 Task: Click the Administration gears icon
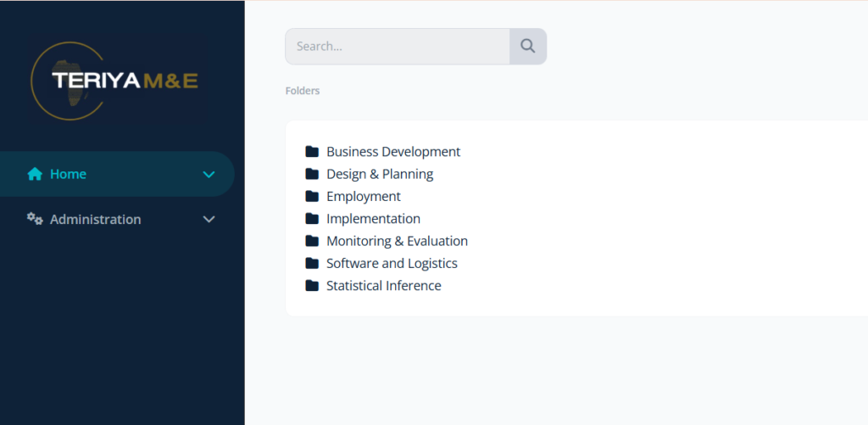coord(35,219)
